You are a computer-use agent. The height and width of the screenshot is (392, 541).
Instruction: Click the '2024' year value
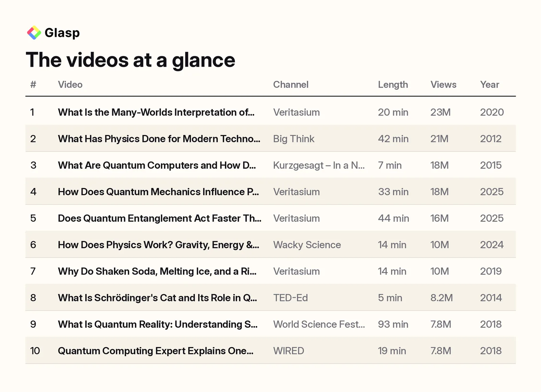coord(492,245)
